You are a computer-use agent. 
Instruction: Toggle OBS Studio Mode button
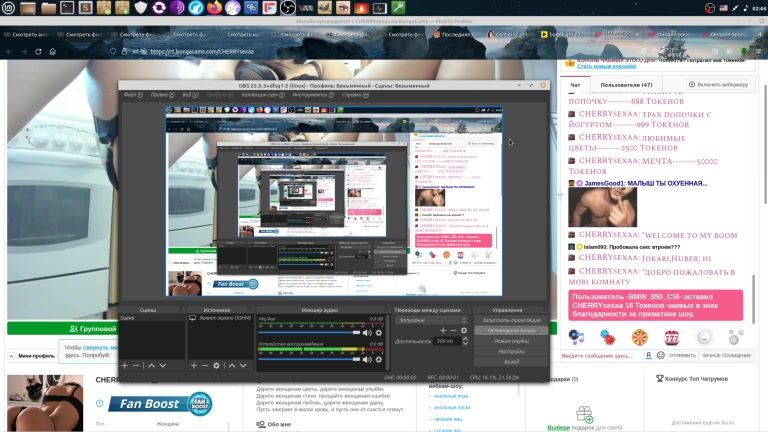[x=511, y=341]
